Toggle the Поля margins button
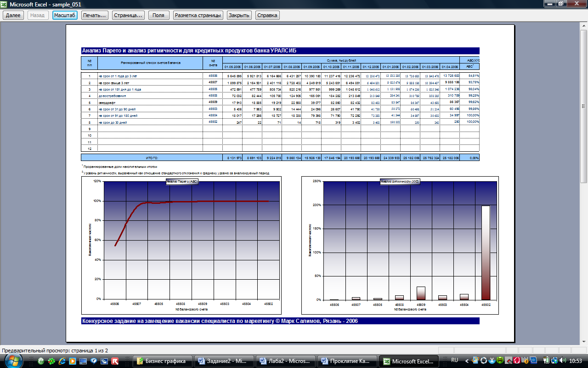 pyautogui.click(x=158, y=15)
